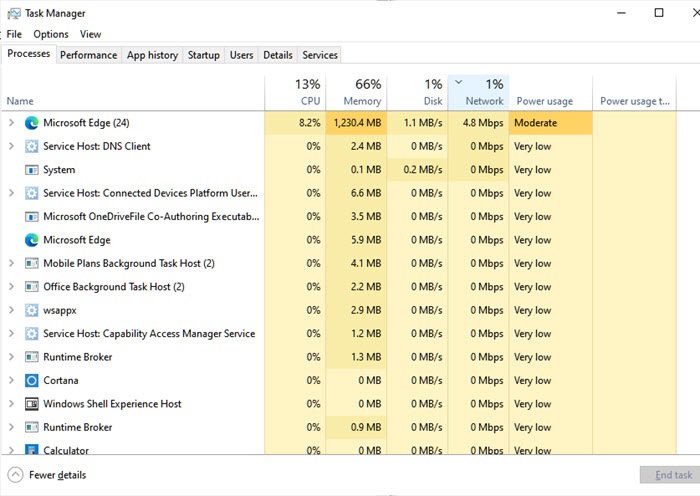Click the wsappx gear icon
This screenshot has height=496, width=700.
[x=31, y=310]
